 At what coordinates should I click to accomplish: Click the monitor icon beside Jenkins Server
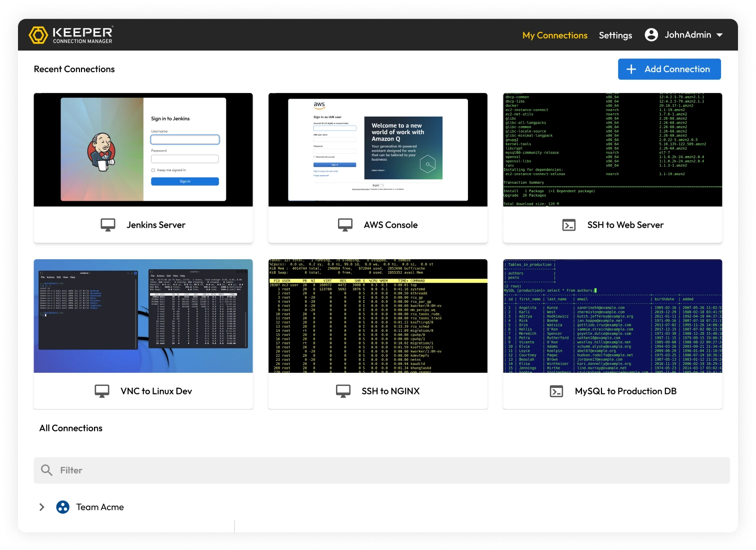click(108, 225)
